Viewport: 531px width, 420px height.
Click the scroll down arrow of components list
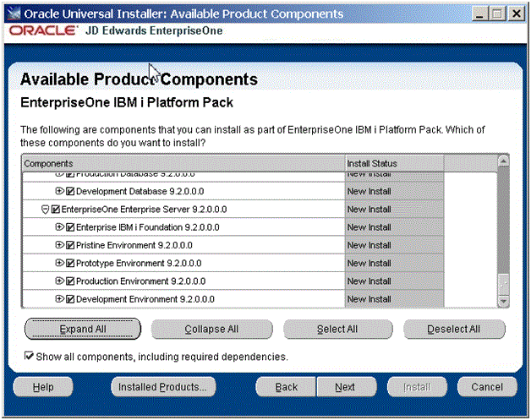tap(504, 301)
